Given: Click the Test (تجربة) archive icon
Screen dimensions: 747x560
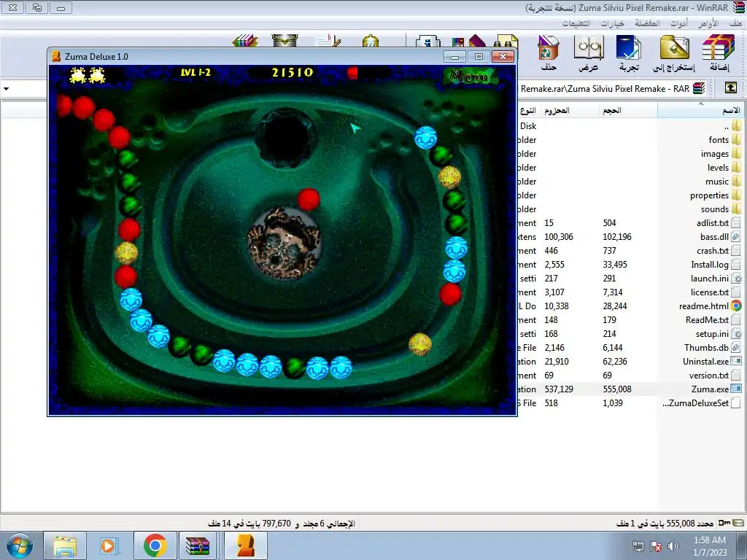Looking at the screenshot, I should point(629,52).
